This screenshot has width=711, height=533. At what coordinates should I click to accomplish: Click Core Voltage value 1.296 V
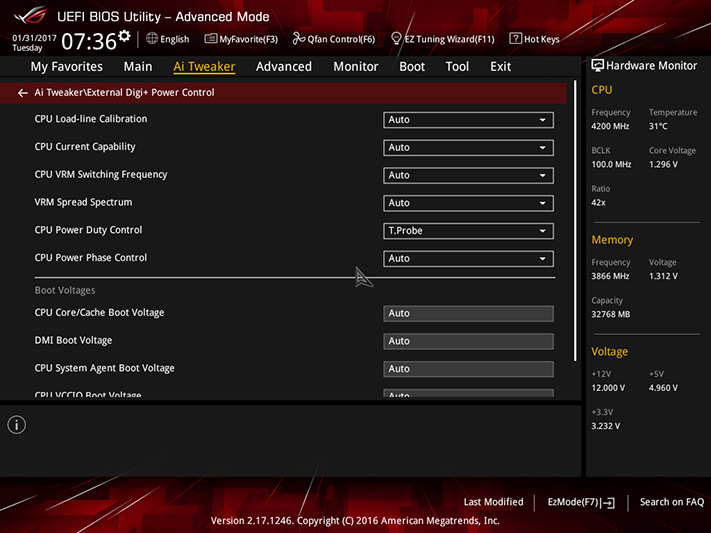(663, 165)
